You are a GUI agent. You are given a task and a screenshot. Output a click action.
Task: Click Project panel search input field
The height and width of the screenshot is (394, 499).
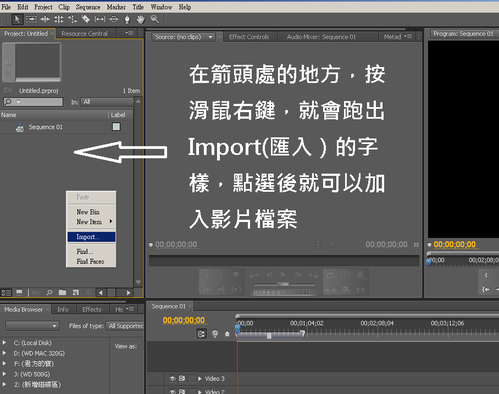tap(33, 102)
